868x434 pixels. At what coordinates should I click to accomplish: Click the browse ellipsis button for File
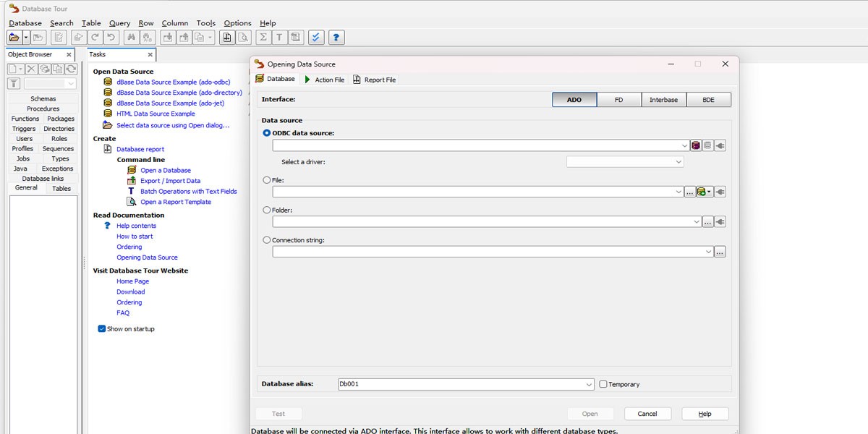point(690,192)
